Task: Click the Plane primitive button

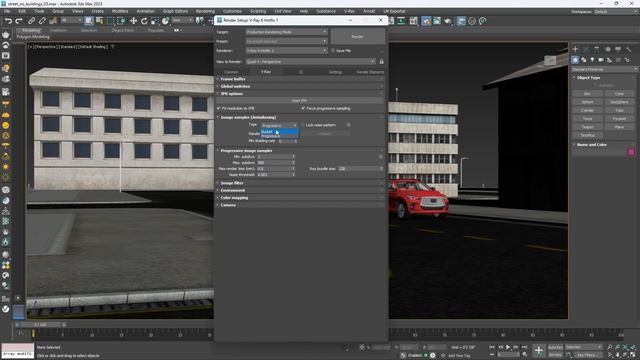Action: 619,127
